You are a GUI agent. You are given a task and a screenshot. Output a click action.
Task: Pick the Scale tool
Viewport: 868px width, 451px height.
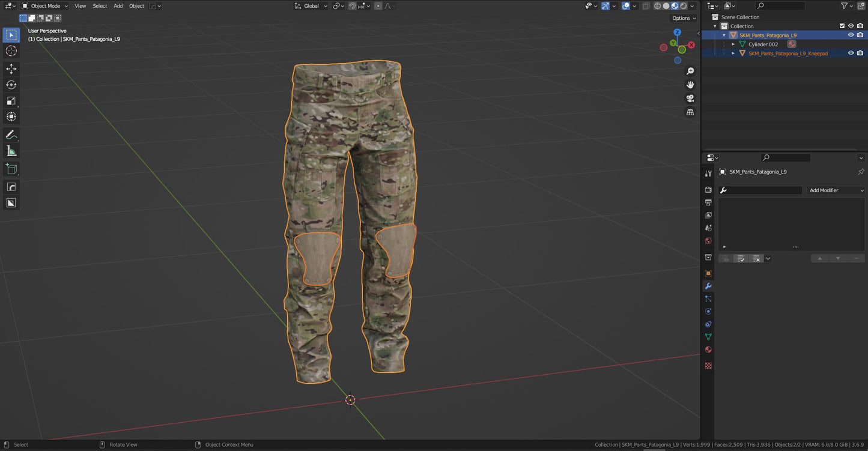pos(11,101)
